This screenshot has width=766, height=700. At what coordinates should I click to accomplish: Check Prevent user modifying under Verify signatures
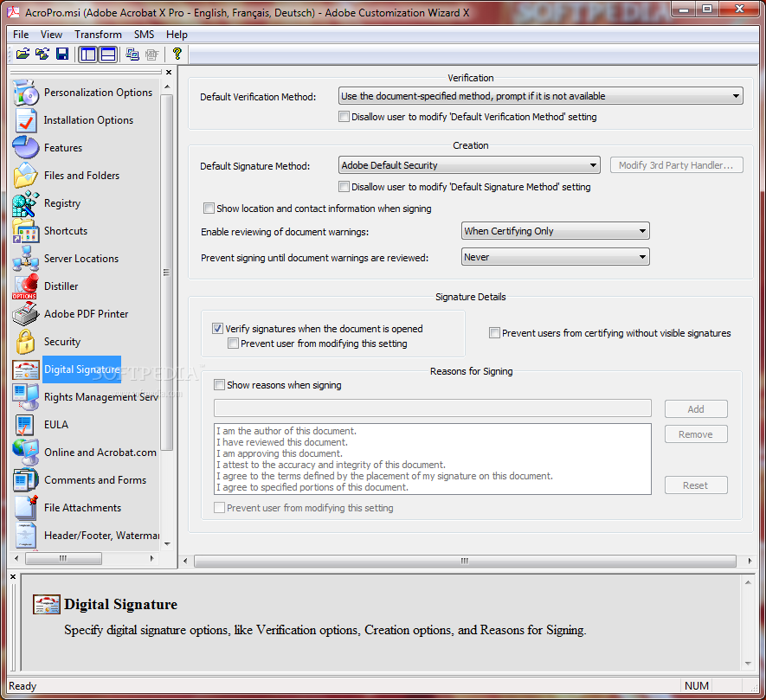(x=233, y=344)
